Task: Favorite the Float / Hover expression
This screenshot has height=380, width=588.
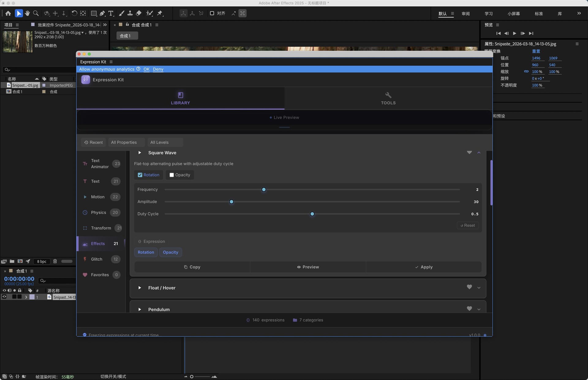Action: click(469, 287)
